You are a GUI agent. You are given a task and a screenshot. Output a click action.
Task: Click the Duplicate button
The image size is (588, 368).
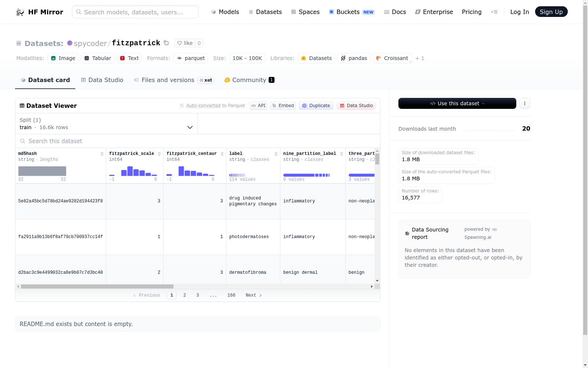click(316, 106)
